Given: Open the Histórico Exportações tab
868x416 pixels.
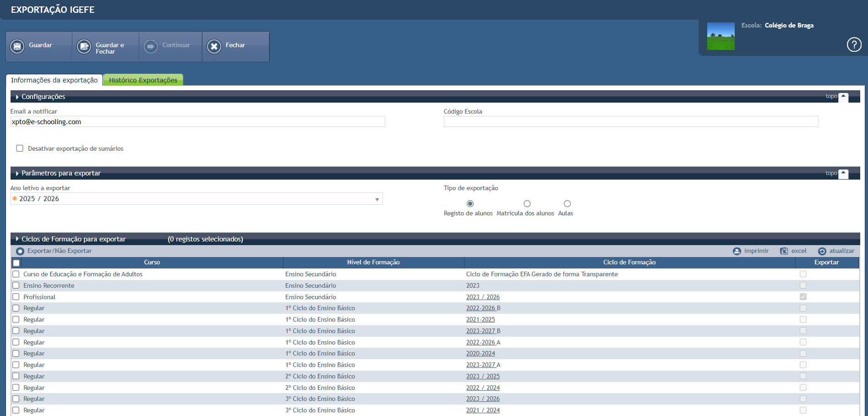Looking at the screenshot, I should click(143, 80).
